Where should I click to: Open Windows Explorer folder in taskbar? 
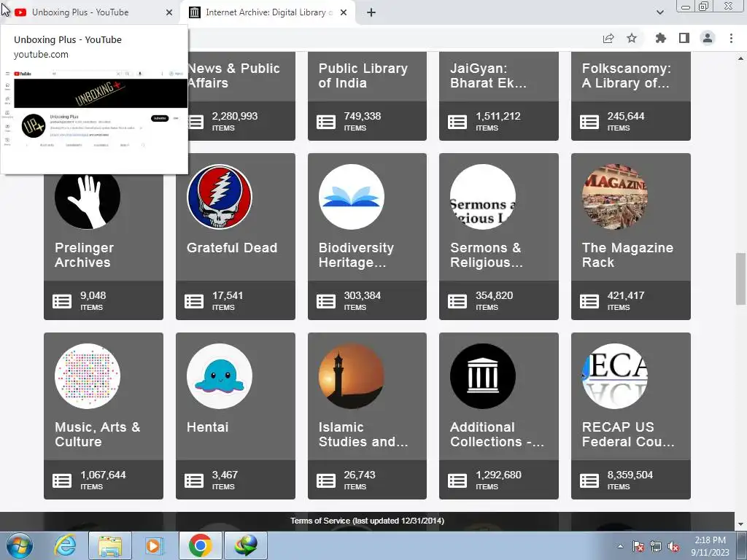click(110, 545)
